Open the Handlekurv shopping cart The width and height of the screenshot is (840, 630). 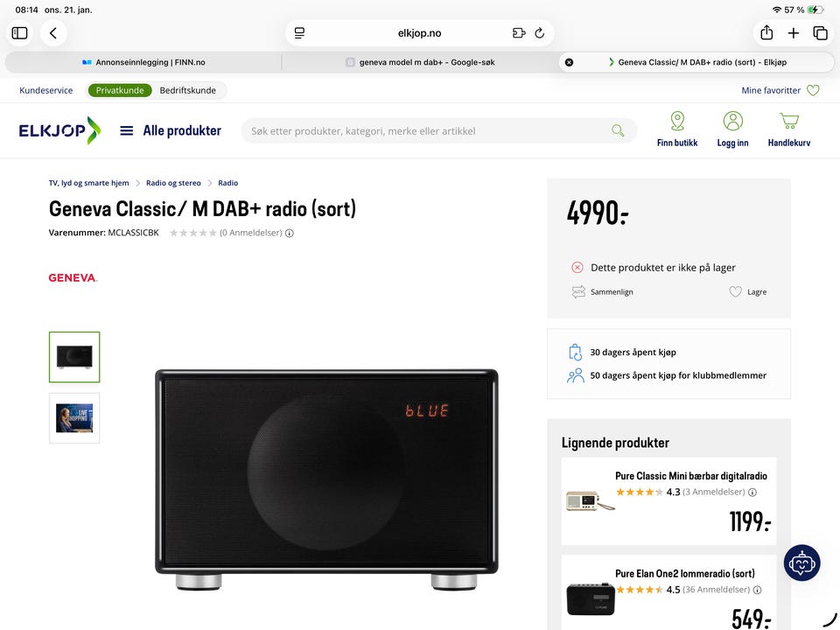[x=789, y=129]
